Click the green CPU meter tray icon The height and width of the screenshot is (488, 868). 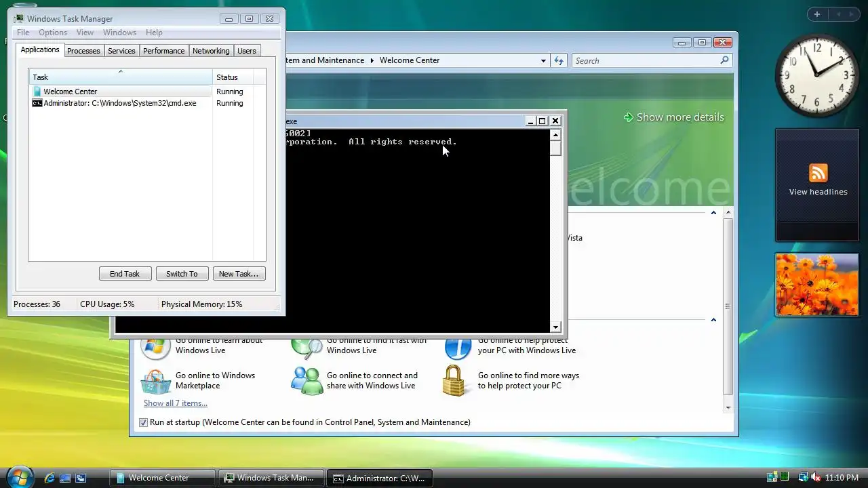(785, 478)
